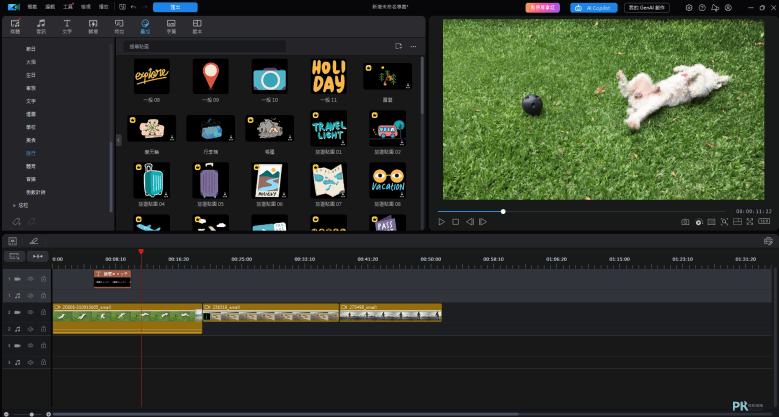Open the File menu in the top bar
Viewport: 779px width, 417px height.
tap(33, 7)
